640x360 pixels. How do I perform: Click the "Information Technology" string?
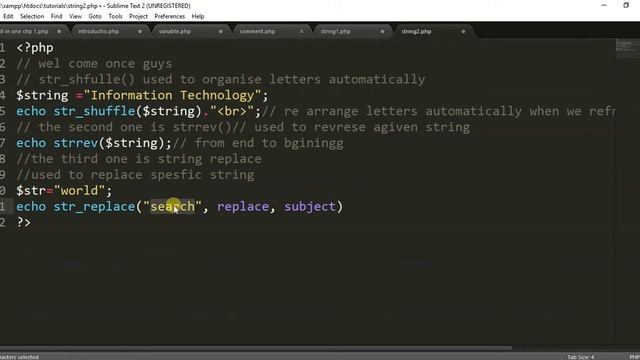(172, 96)
